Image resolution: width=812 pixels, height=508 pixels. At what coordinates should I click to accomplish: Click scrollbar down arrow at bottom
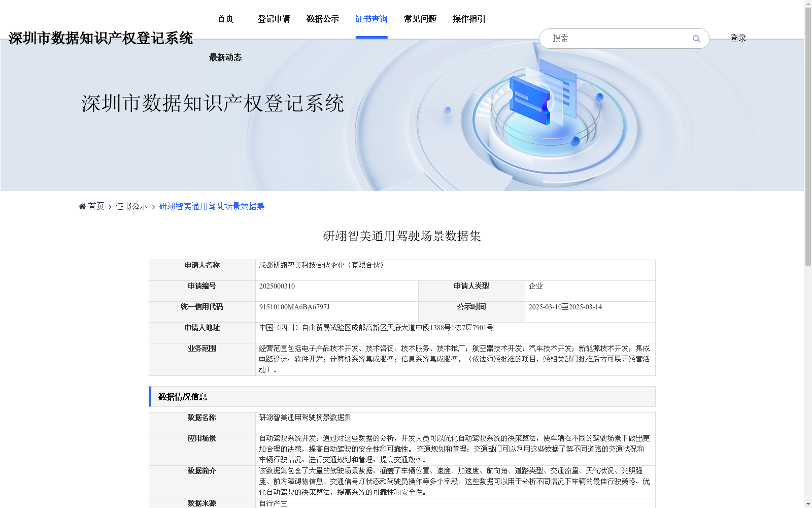pos(808,504)
